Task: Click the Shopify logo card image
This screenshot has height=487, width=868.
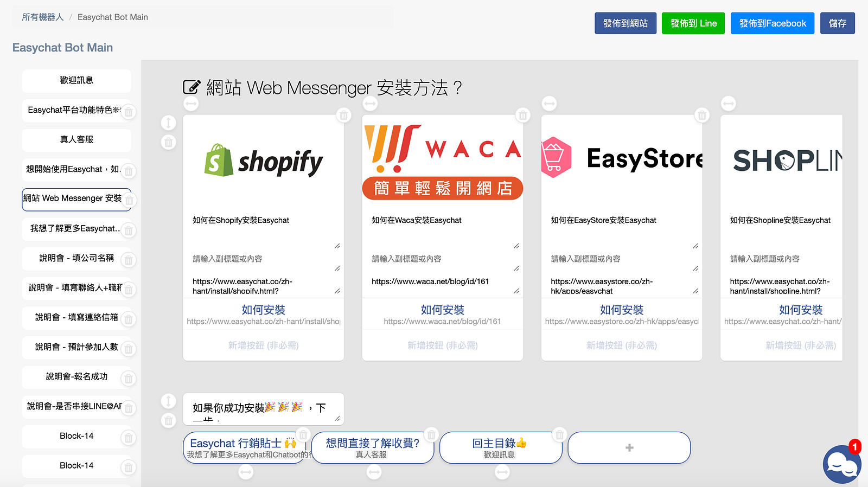Action: point(264,162)
